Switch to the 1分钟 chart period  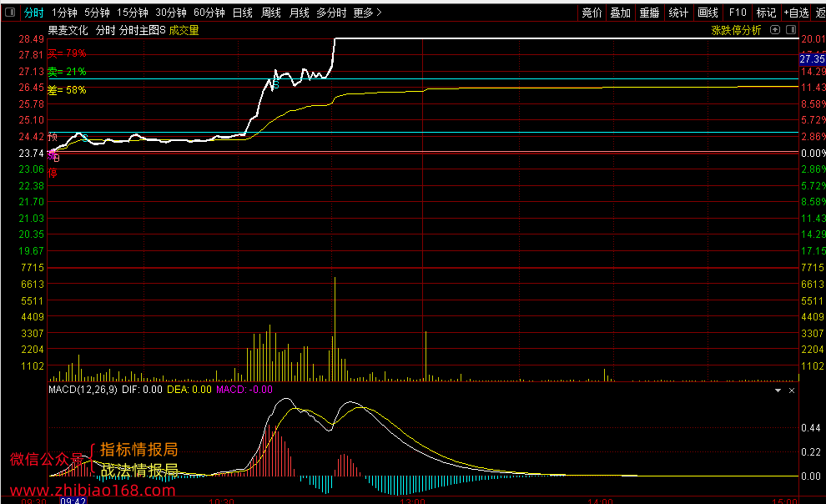pyautogui.click(x=64, y=13)
